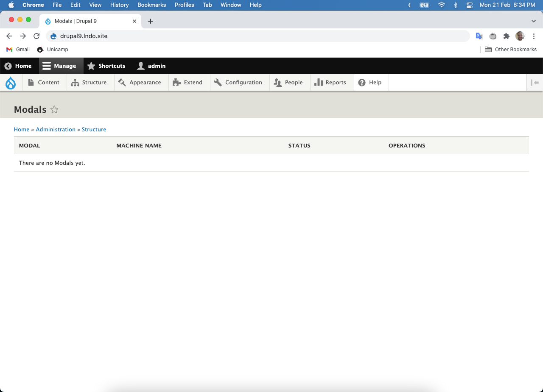Click the Drupal logo in the admin toolbar
Screen dimensions: 543x392
(x=11, y=83)
